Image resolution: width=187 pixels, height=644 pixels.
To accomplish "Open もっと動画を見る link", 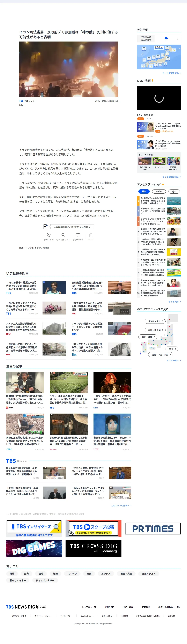I will pyautogui.click(x=172, y=177).
